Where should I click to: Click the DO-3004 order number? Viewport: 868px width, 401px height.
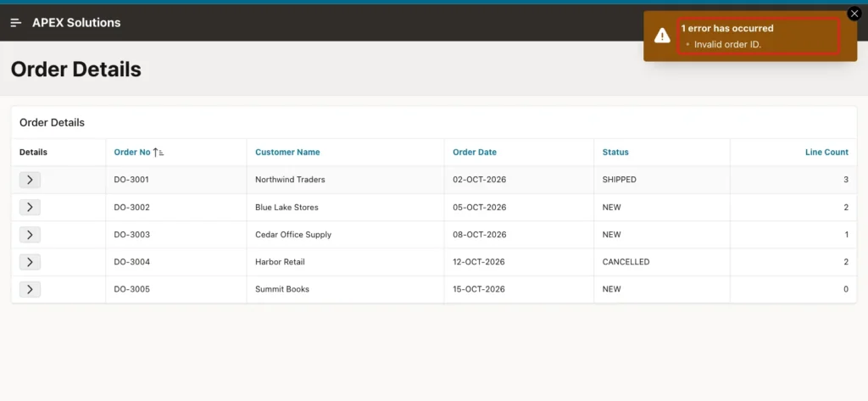(131, 261)
